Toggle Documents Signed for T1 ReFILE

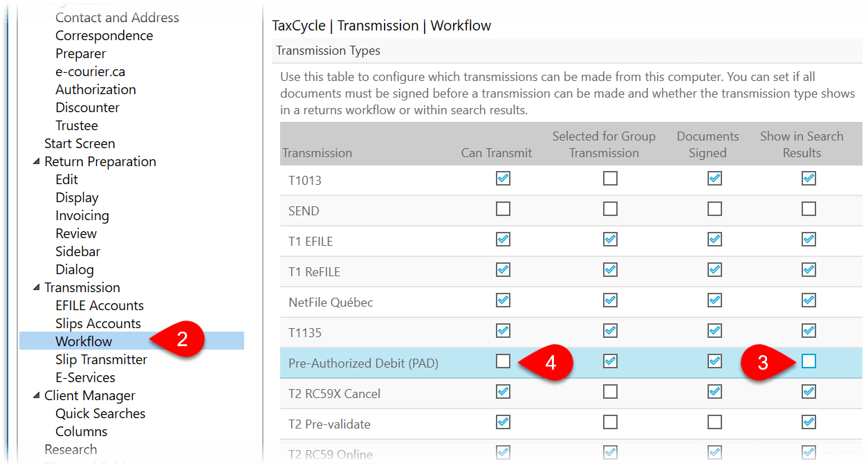714,270
